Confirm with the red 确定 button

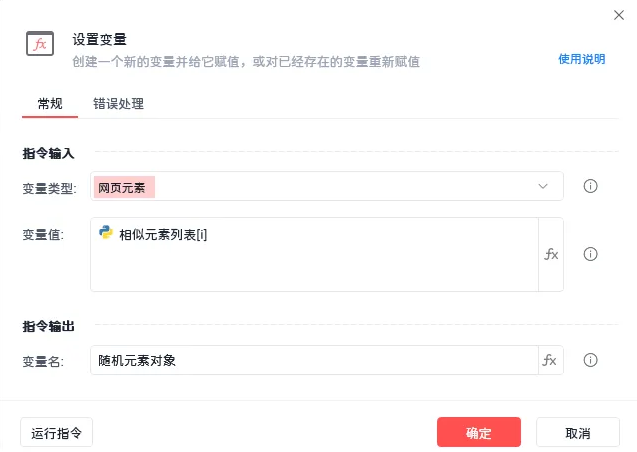point(478,433)
